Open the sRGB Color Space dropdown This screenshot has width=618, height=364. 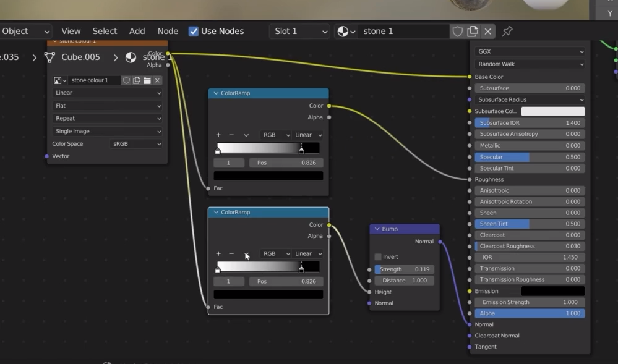136,144
